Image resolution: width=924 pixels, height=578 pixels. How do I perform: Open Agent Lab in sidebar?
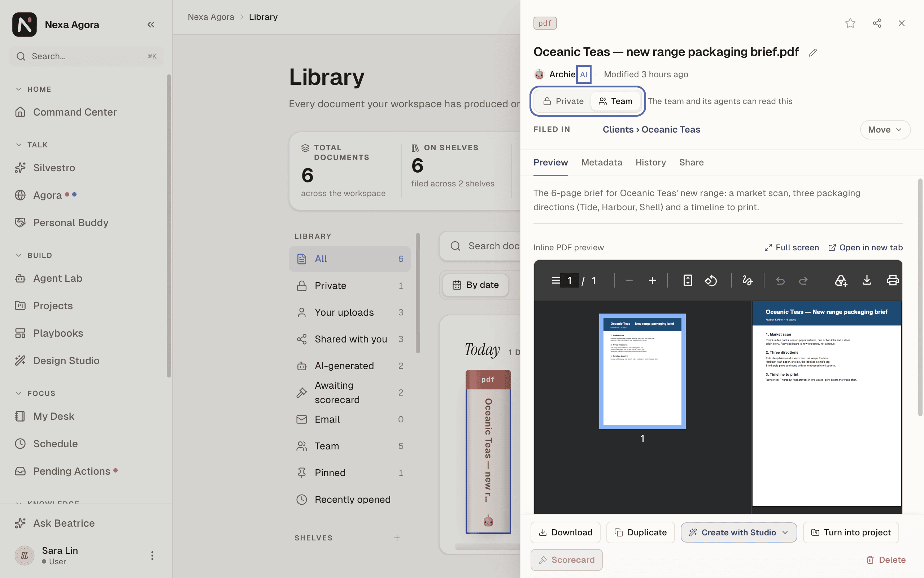(86, 278)
